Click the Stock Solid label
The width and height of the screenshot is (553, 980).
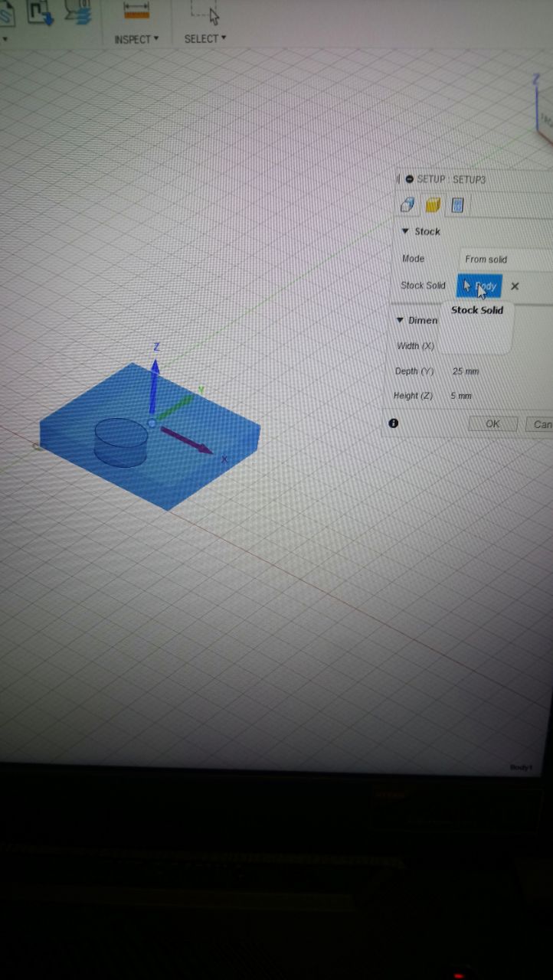point(423,286)
